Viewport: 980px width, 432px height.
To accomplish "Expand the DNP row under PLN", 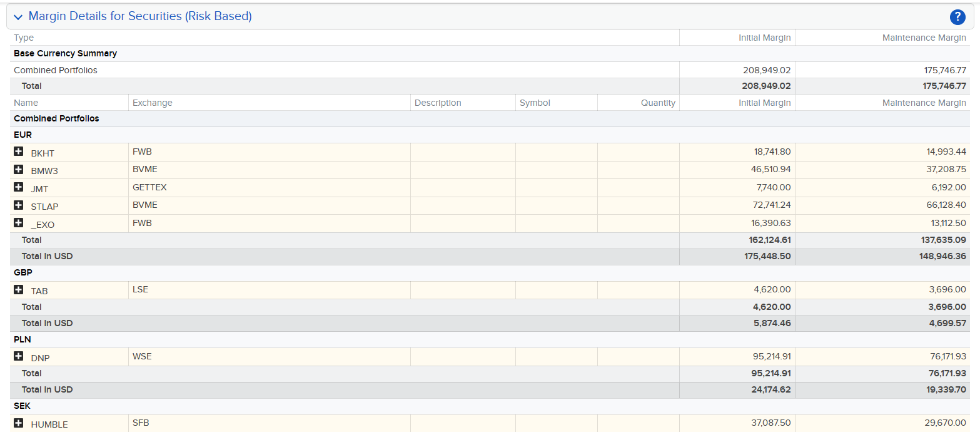I will (x=19, y=357).
